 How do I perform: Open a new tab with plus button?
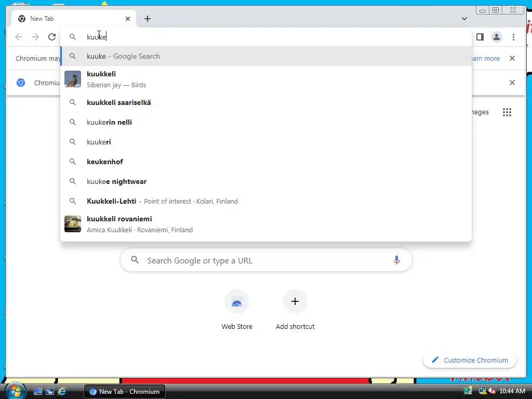(x=147, y=19)
